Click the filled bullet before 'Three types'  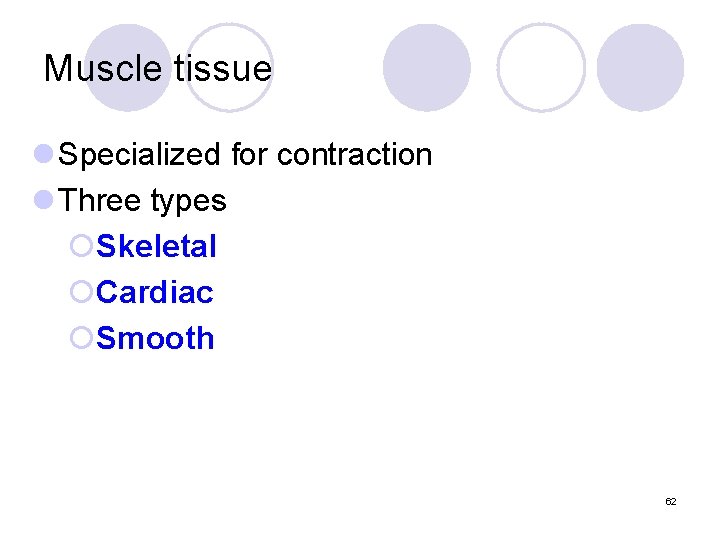click(x=43, y=200)
